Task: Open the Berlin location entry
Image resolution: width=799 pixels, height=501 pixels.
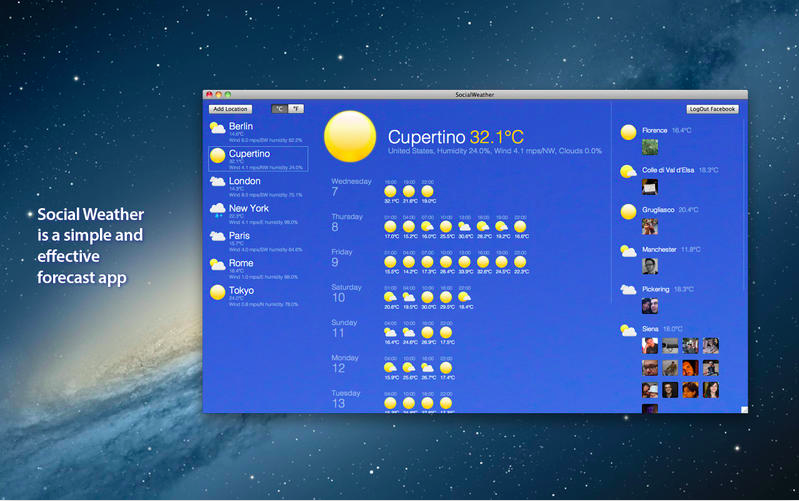Action: click(x=258, y=131)
